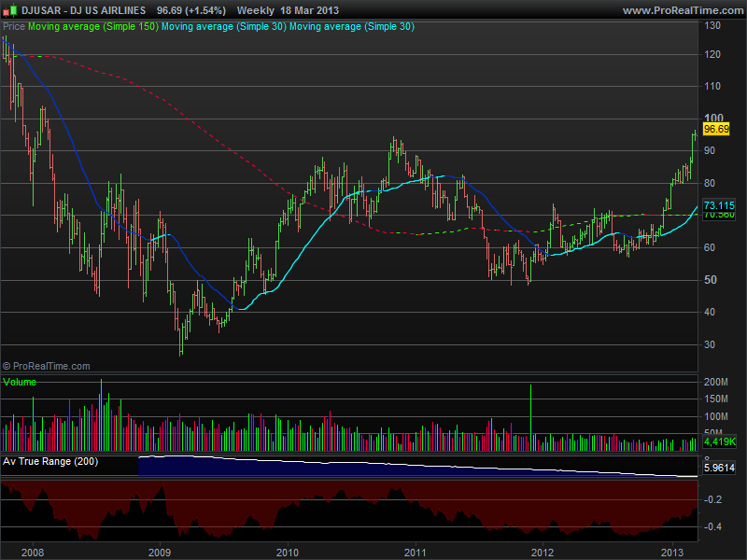
Task: Click the cyan 73.115 moving average tag
Action: click(x=717, y=204)
